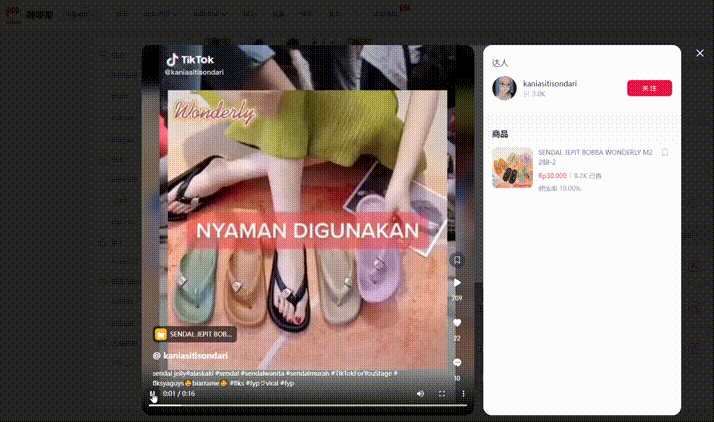This screenshot has height=422, width=714.
Task: Like the video with the heart icon
Action: [x=457, y=323]
